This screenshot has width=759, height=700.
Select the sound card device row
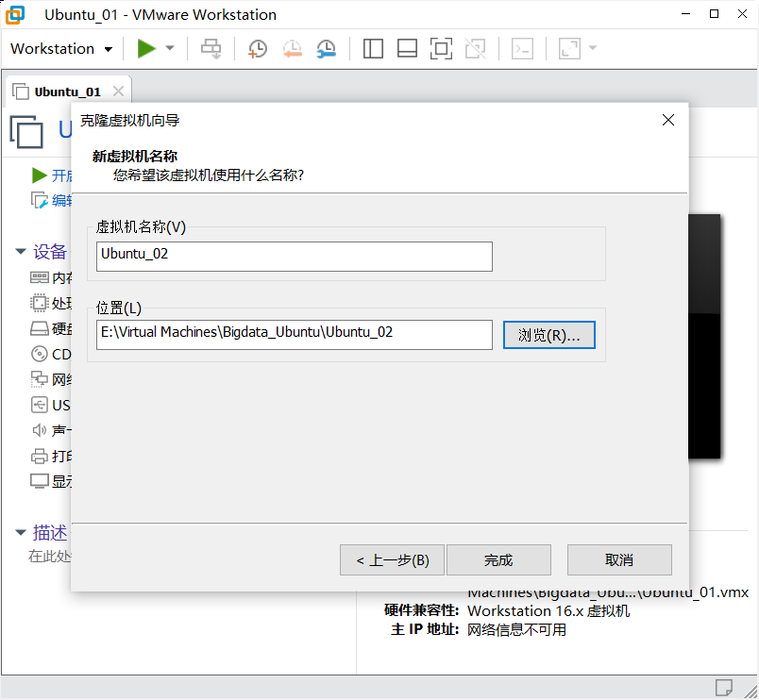tap(51, 430)
